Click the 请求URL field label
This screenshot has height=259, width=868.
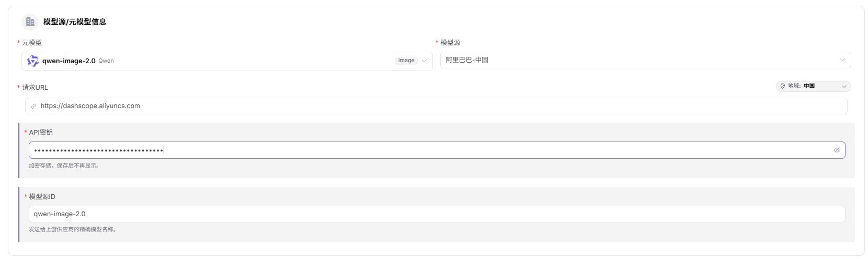tap(35, 88)
